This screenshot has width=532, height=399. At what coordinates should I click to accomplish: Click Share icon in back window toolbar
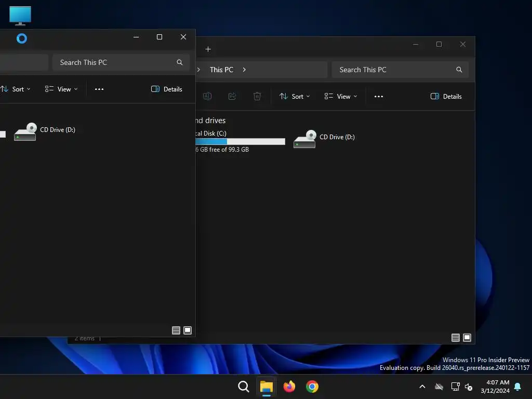pos(232,96)
